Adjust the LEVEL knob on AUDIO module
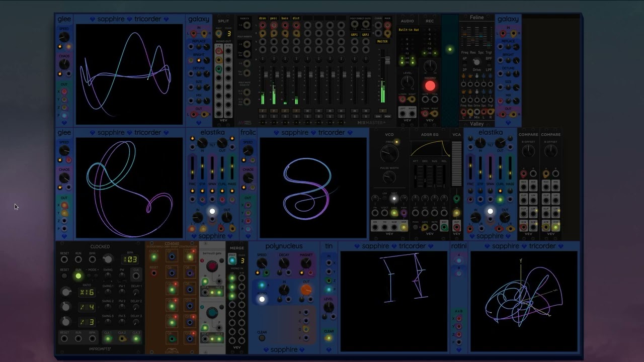Viewport: 644px width, 362px height. [x=408, y=82]
